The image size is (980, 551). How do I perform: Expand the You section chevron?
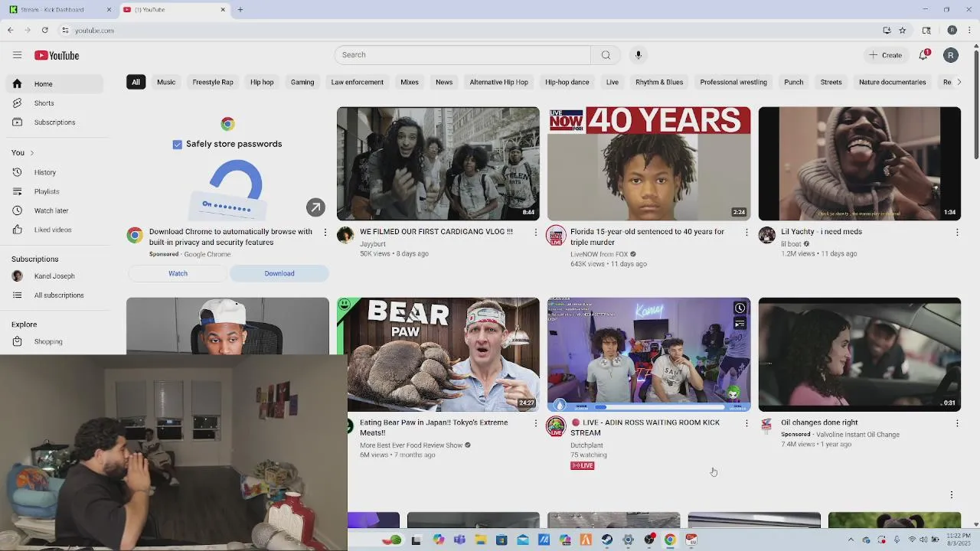[x=31, y=153]
